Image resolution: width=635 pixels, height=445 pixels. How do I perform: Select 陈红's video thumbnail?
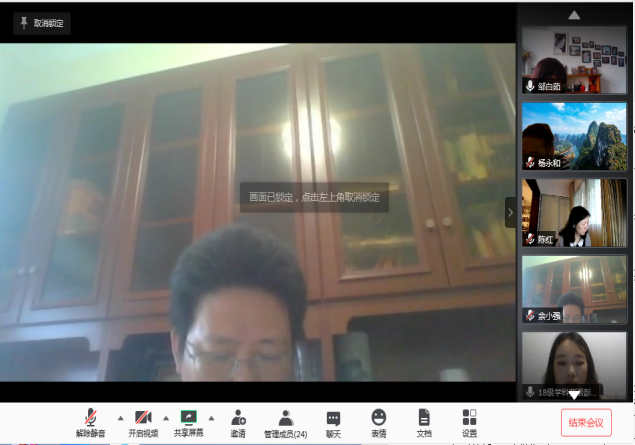pos(574,212)
